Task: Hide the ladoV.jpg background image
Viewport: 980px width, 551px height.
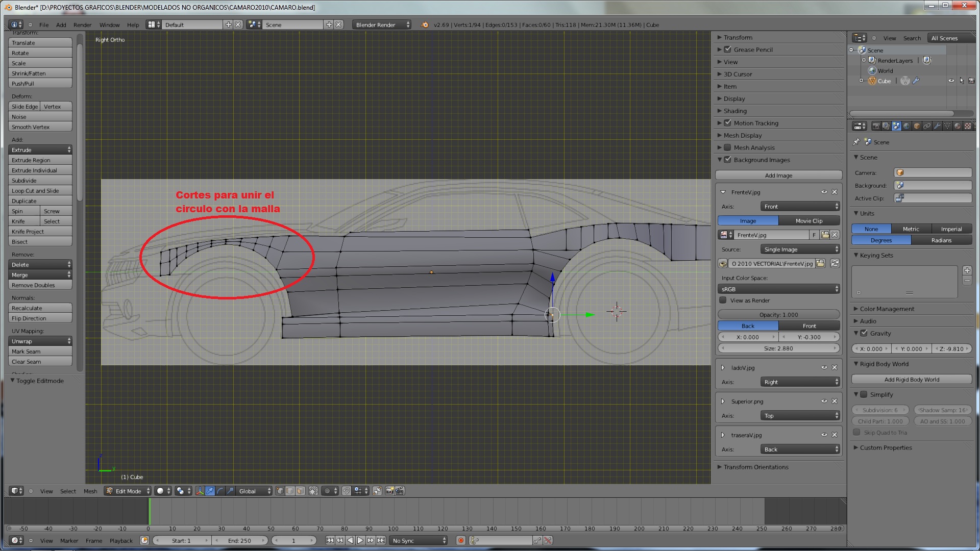Action: tap(824, 367)
